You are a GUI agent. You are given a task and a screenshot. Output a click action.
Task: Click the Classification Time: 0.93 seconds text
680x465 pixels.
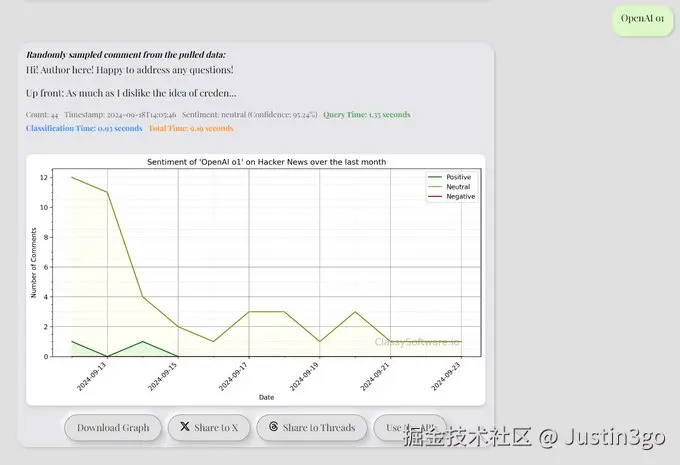point(84,128)
